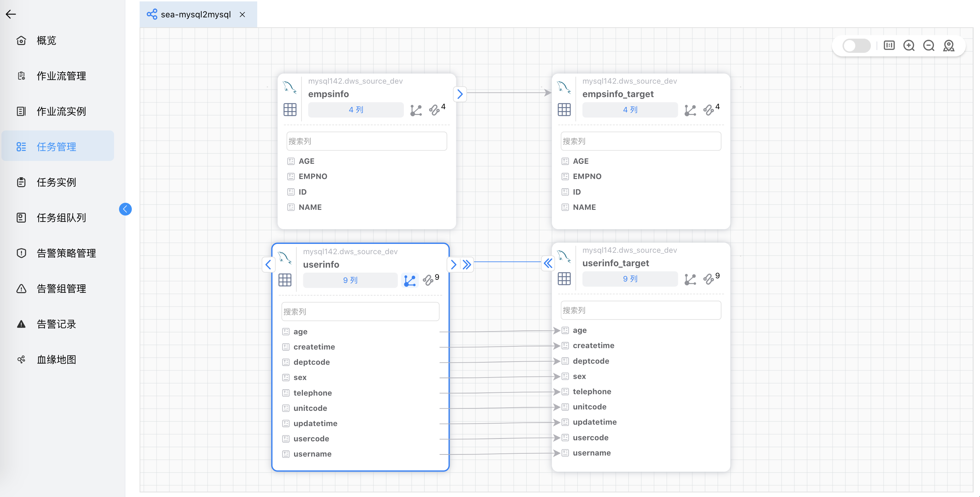This screenshot has width=980, height=497.
Task: Click table grid icon on empsinfo_target card
Action: point(564,110)
